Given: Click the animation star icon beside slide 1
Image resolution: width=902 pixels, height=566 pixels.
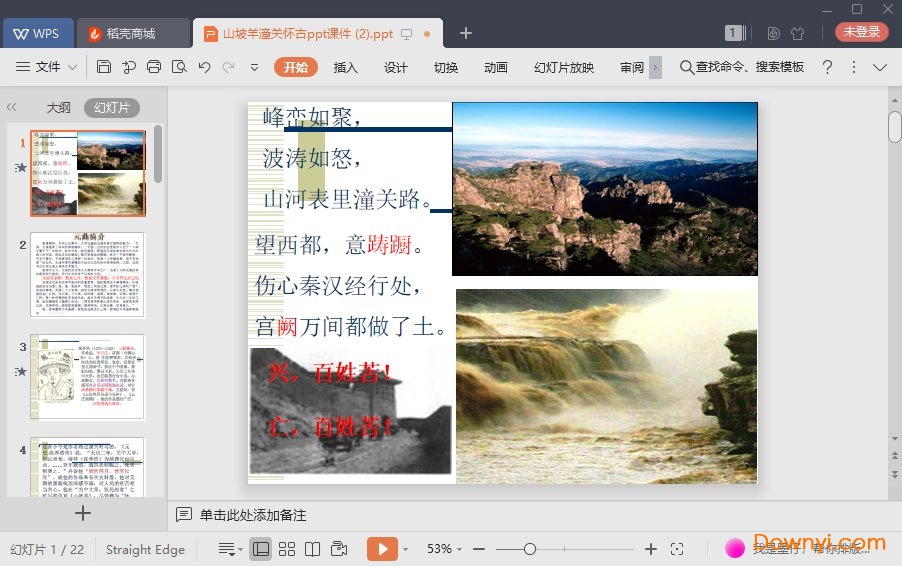Looking at the screenshot, I should (x=21, y=167).
